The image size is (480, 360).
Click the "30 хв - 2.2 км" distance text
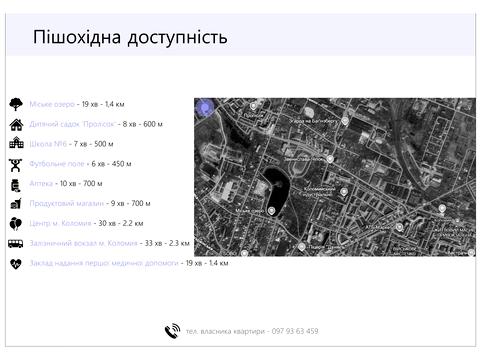click(121, 223)
